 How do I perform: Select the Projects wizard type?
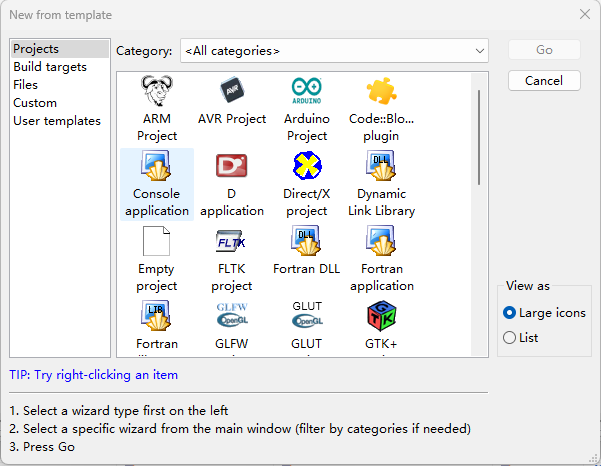[x=60, y=49]
